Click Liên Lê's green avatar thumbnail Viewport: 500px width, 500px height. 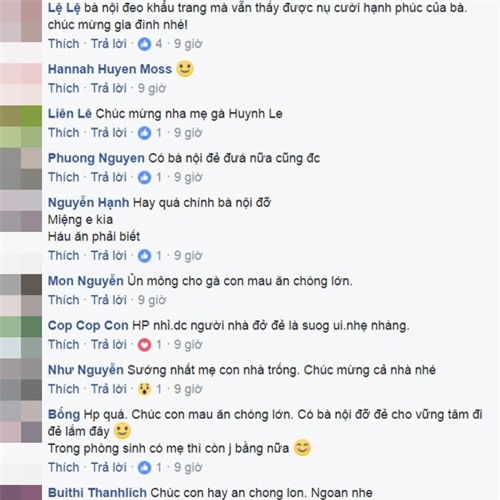pos(21,127)
